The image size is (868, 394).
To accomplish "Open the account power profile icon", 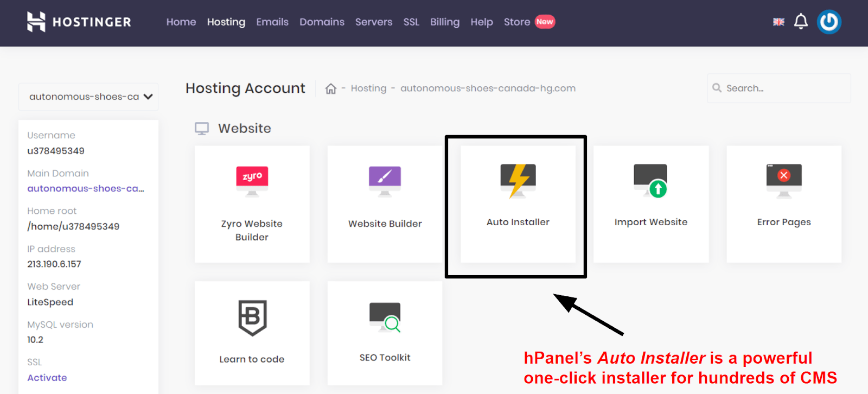I will coord(829,22).
